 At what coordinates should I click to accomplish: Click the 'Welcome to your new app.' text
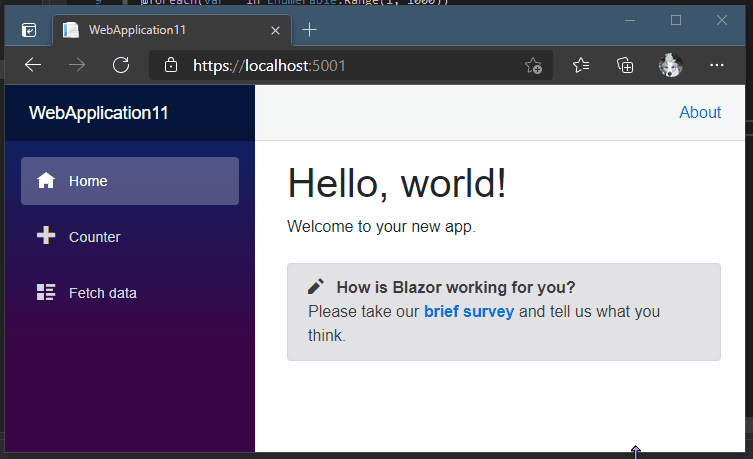381,226
